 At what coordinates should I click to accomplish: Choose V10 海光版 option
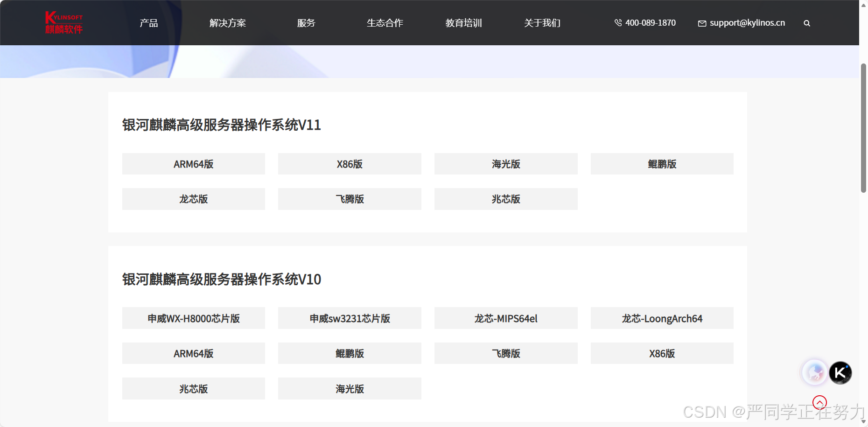click(x=350, y=389)
